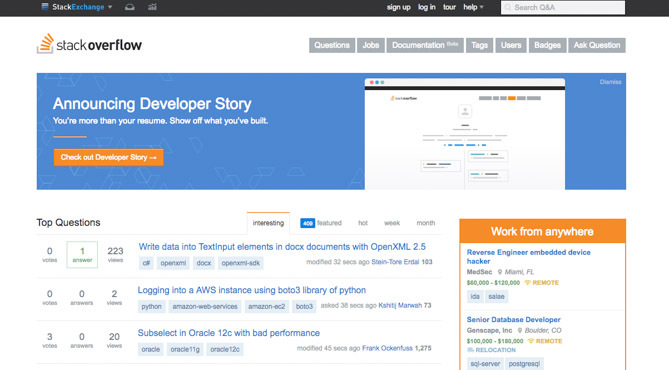
Task: Open Kshitij Marwah's profile
Action: (x=400, y=306)
